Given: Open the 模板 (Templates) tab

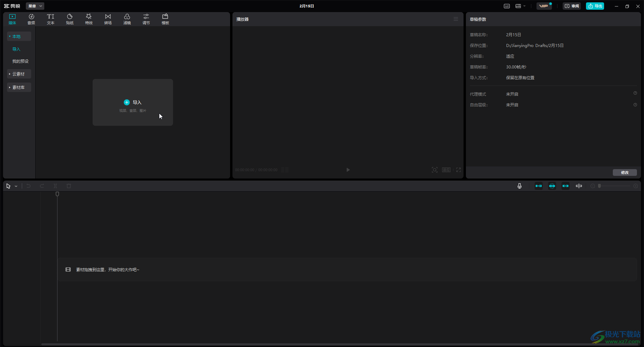Looking at the screenshot, I should coord(165,19).
